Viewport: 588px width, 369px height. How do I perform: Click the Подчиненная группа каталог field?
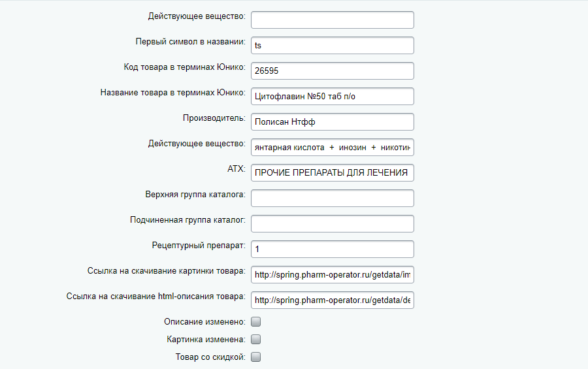tap(333, 224)
